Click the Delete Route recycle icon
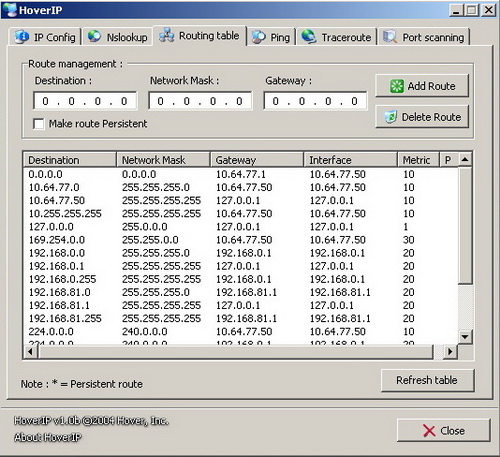 pyautogui.click(x=391, y=117)
